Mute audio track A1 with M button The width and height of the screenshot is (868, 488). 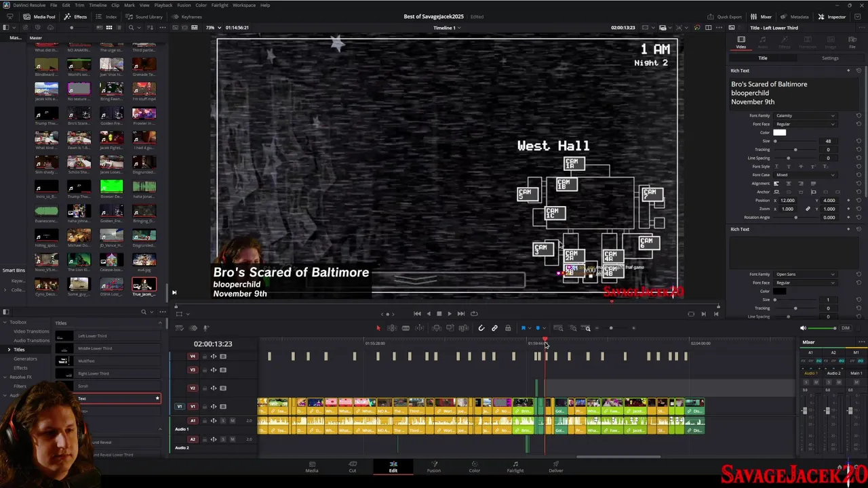[x=233, y=421]
